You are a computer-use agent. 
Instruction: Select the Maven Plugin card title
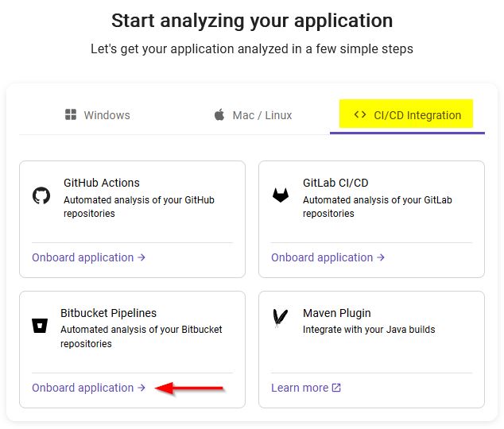pos(337,313)
